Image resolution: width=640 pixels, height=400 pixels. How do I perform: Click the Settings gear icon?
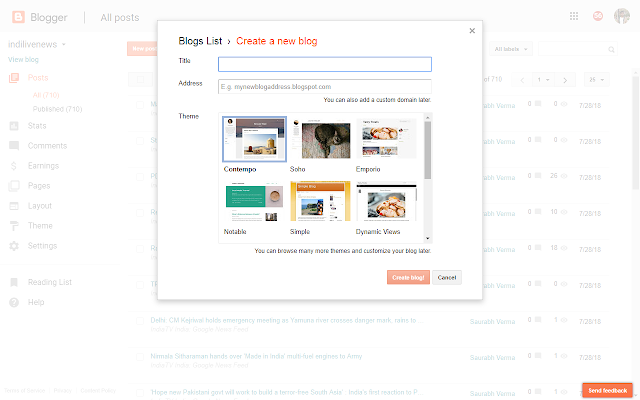pos(14,246)
